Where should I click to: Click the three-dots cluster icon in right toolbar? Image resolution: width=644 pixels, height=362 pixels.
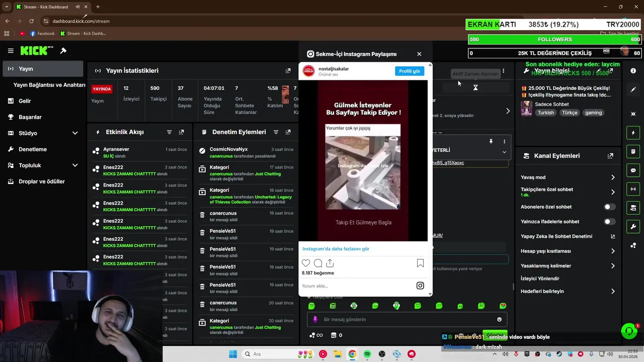(633, 245)
